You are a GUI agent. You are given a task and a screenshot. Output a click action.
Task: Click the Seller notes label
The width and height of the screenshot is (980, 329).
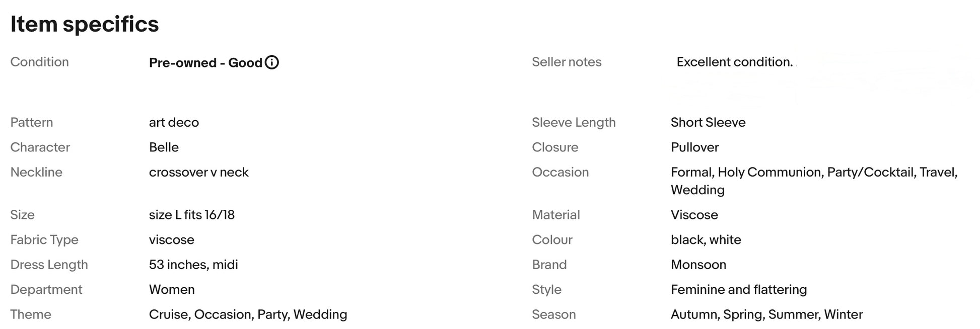pos(567,62)
